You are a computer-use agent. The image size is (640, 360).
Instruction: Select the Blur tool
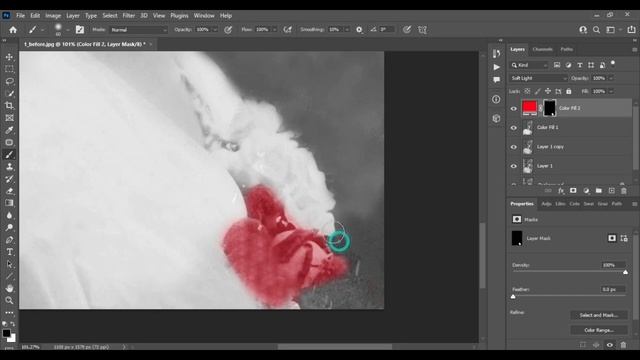9,215
